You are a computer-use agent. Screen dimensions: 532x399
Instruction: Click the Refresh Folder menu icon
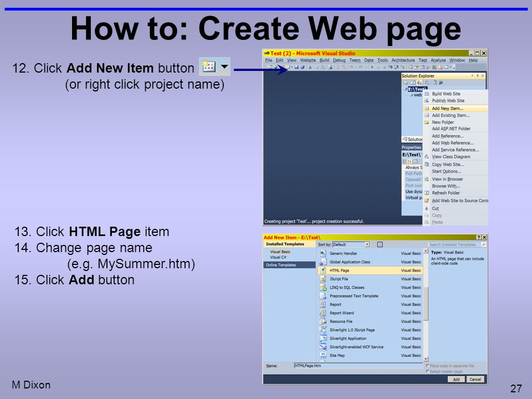(427, 193)
